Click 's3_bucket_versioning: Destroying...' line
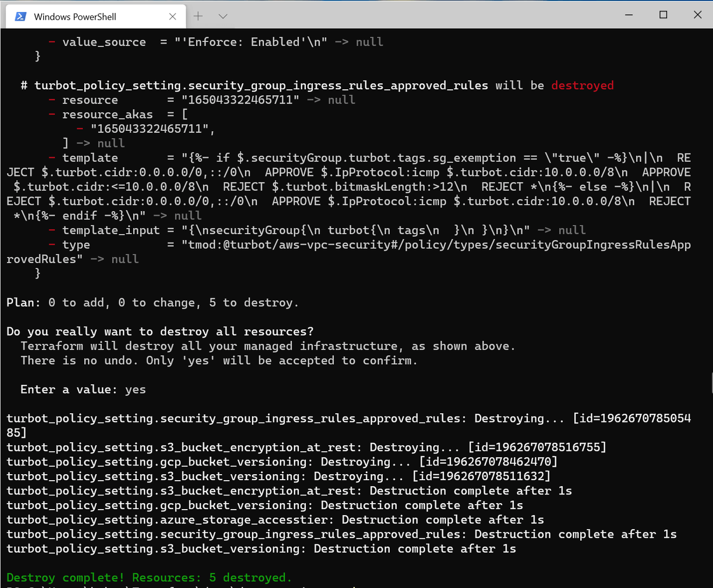This screenshot has height=588, width=713. (279, 476)
